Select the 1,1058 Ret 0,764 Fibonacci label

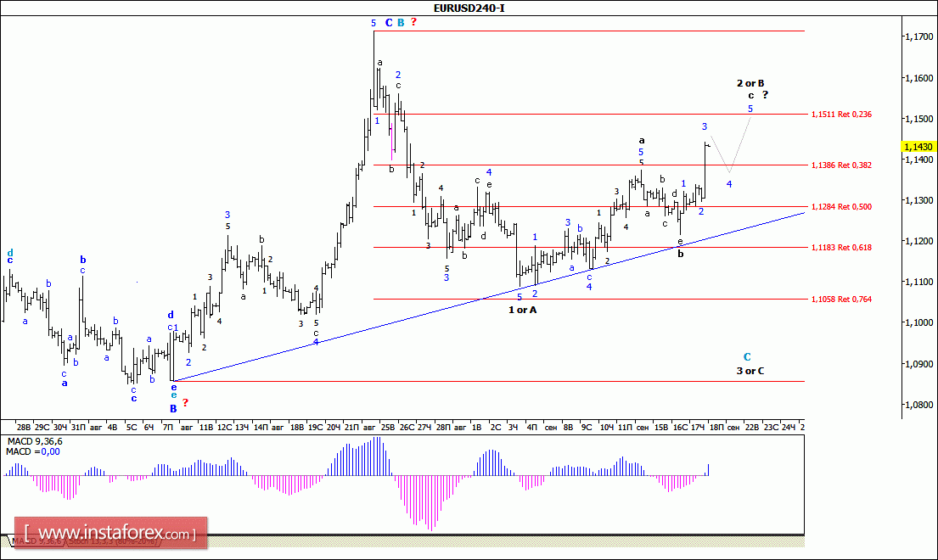click(841, 299)
